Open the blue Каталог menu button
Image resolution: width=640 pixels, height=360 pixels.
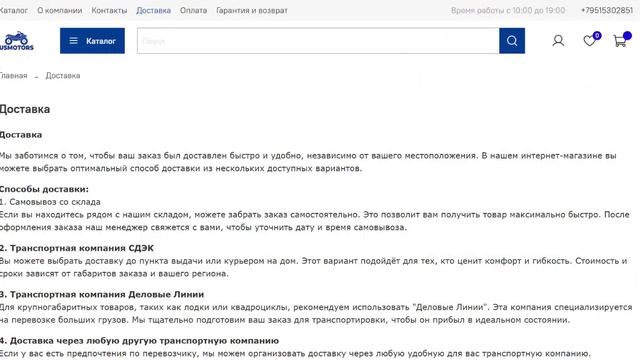tap(92, 41)
